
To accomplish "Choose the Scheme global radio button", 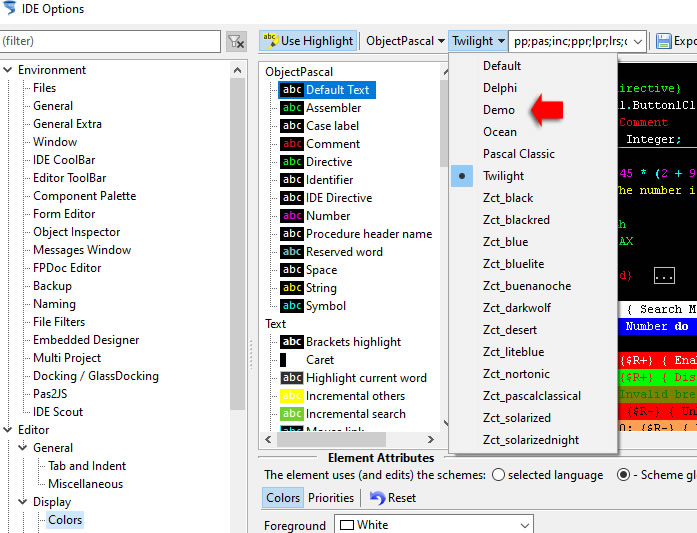I will click(624, 475).
